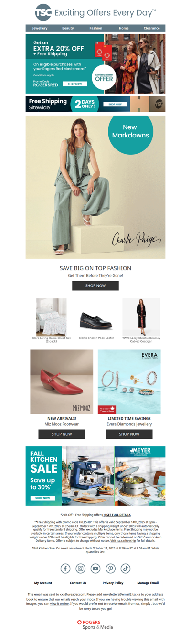Open the Pinterest social icon
The width and height of the screenshot is (191, 644).
pos(110,568)
